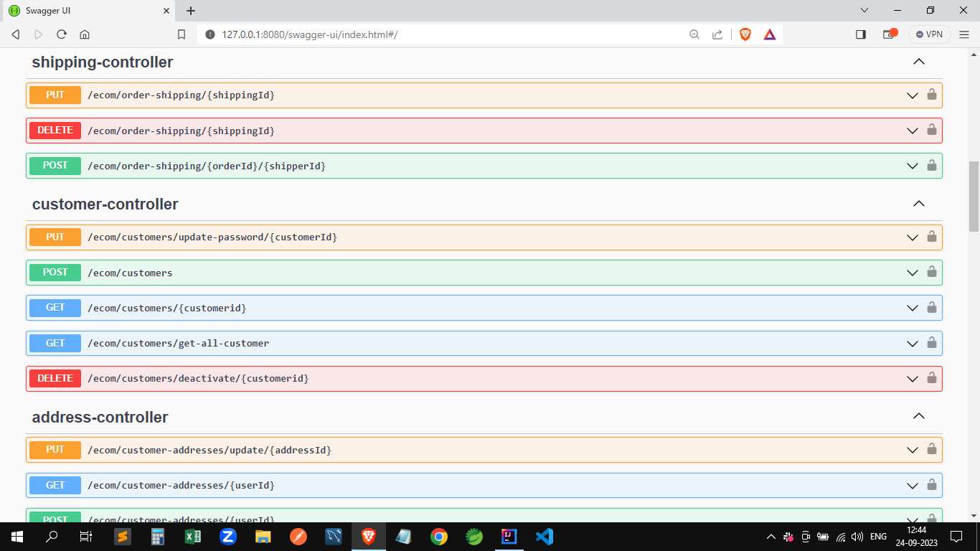Select the Brave Shields icon in address bar
This screenshot has height=551, width=980.
coord(745,34)
